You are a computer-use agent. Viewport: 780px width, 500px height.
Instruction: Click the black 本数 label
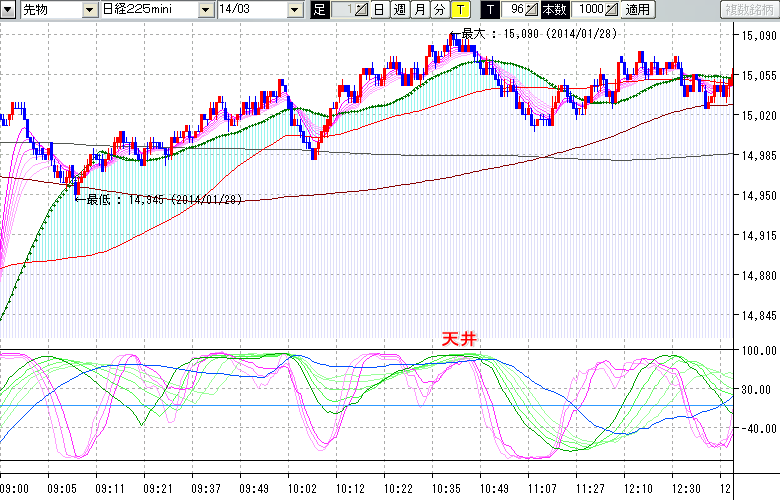tap(553, 9)
